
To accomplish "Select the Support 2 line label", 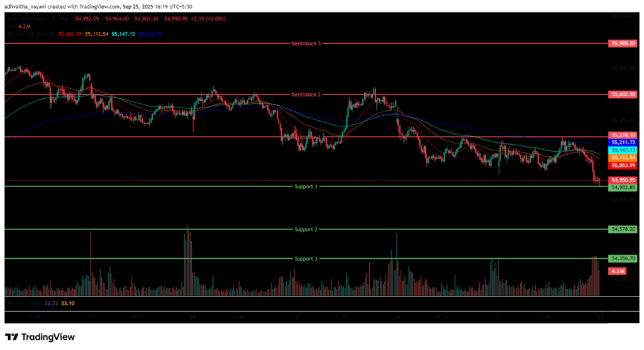I will point(306,230).
